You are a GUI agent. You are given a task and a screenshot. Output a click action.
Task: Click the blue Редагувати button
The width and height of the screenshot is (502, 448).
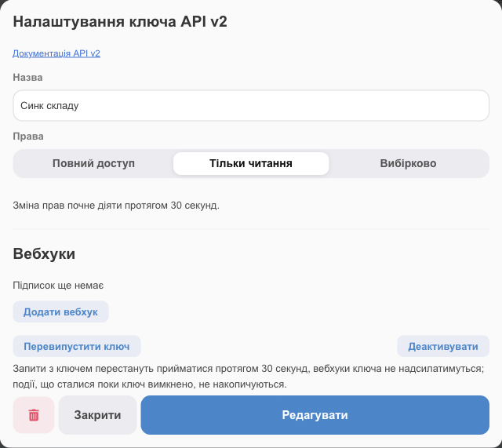pyautogui.click(x=315, y=415)
